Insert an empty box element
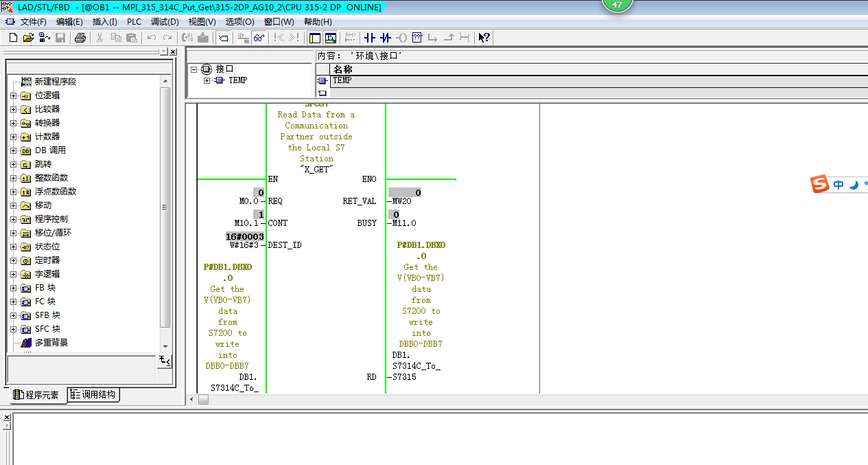The width and height of the screenshot is (868, 465). 417,38
